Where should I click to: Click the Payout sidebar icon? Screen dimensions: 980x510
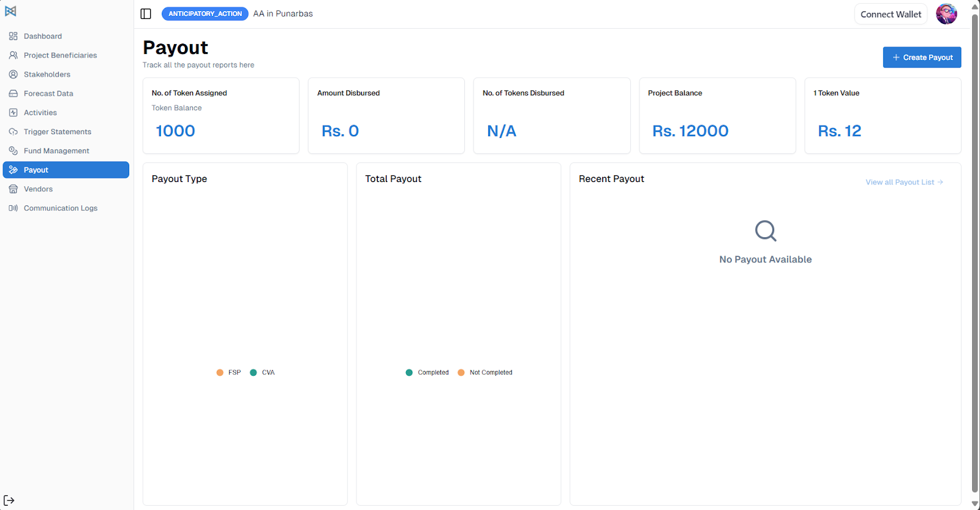tap(13, 170)
